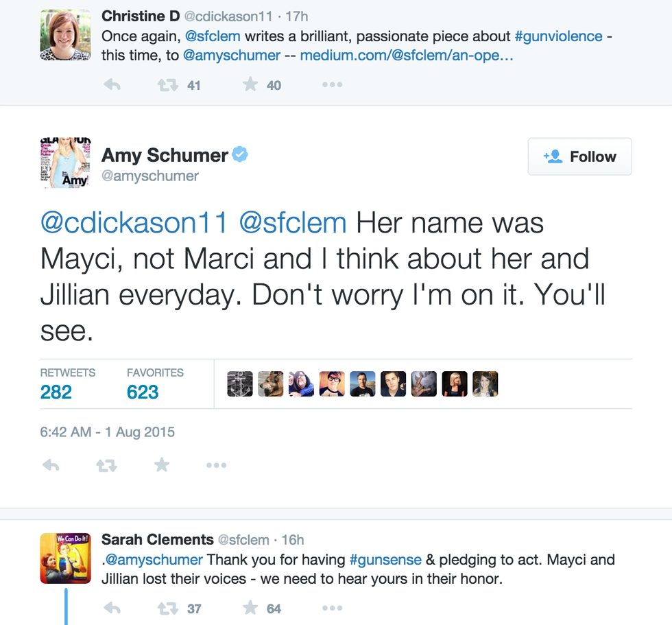Click the retweet icon on Amy Schumer's tweet
Image resolution: width=672 pixels, height=625 pixels.
106,464
